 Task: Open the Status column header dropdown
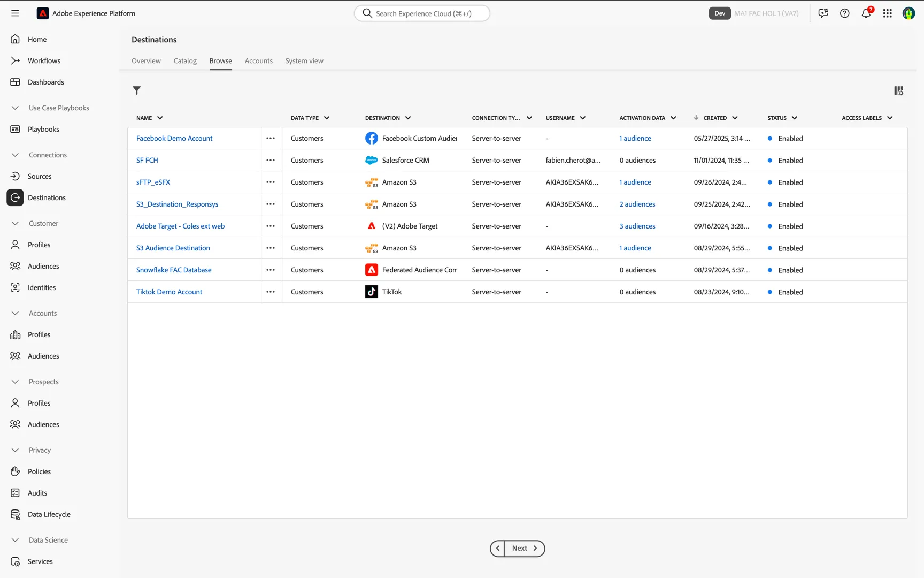795,118
